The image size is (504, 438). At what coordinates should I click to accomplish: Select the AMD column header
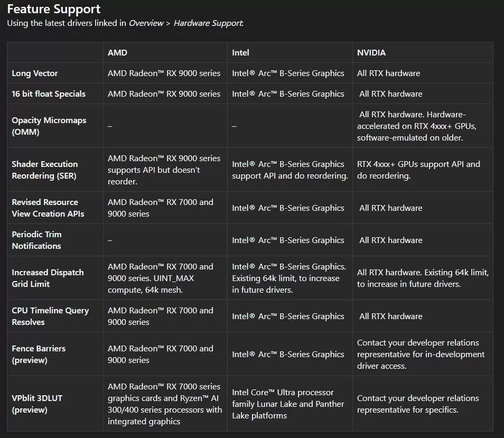coord(117,52)
